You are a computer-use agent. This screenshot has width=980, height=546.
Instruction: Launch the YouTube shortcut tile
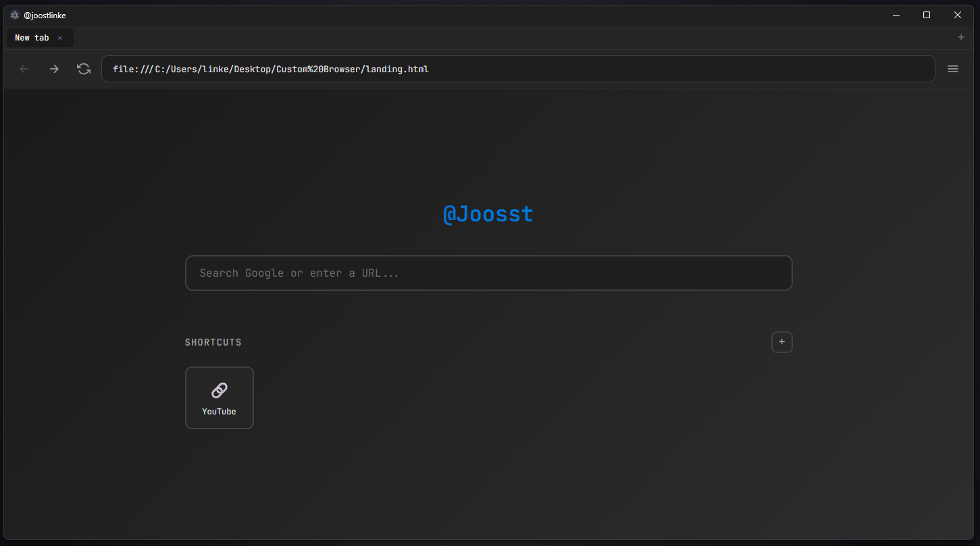[x=219, y=398]
